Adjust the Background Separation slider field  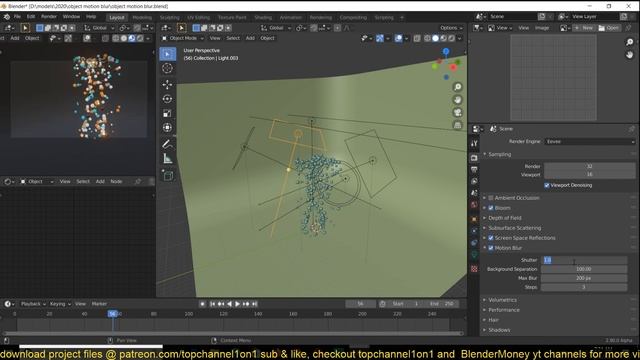coord(584,269)
